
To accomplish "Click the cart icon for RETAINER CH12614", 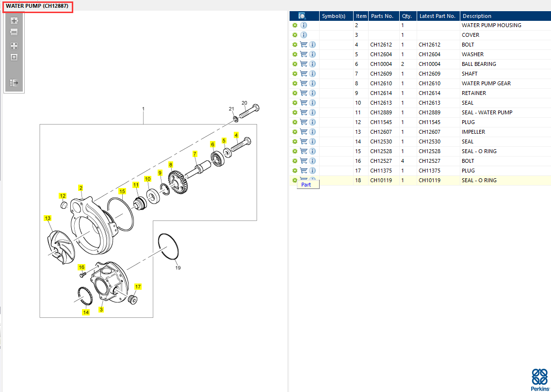I will [x=304, y=93].
